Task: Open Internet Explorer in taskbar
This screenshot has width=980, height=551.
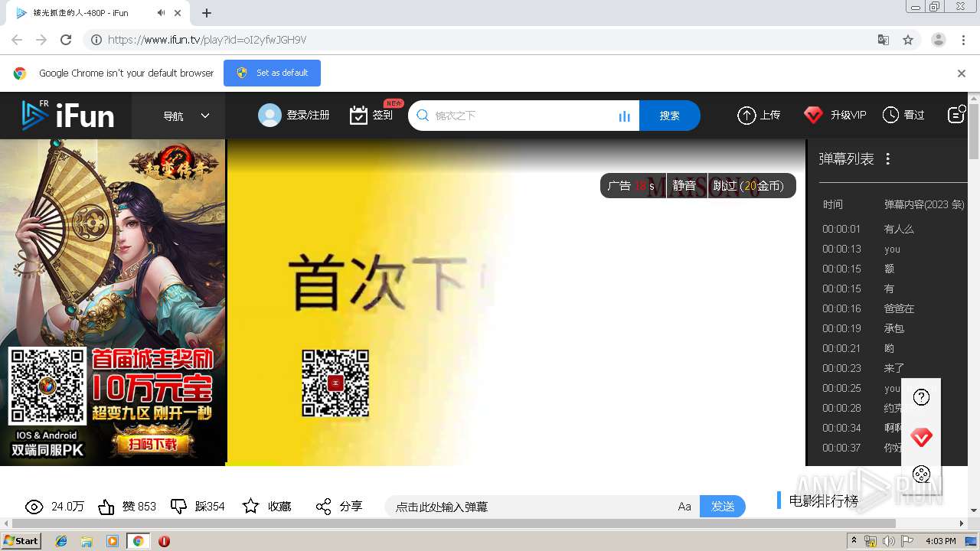Action: pos(61,541)
